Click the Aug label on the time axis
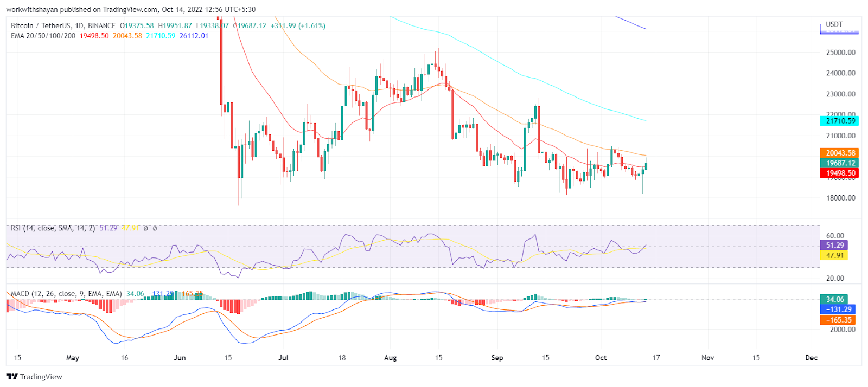This screenshot has width=868, height=387. click(x=391, y=358)
